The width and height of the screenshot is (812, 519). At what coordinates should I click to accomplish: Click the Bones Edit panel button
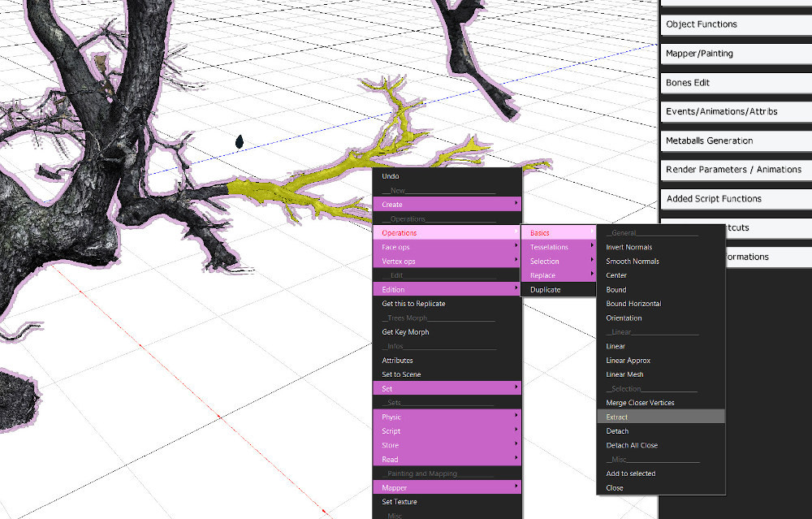click(736, 82)
